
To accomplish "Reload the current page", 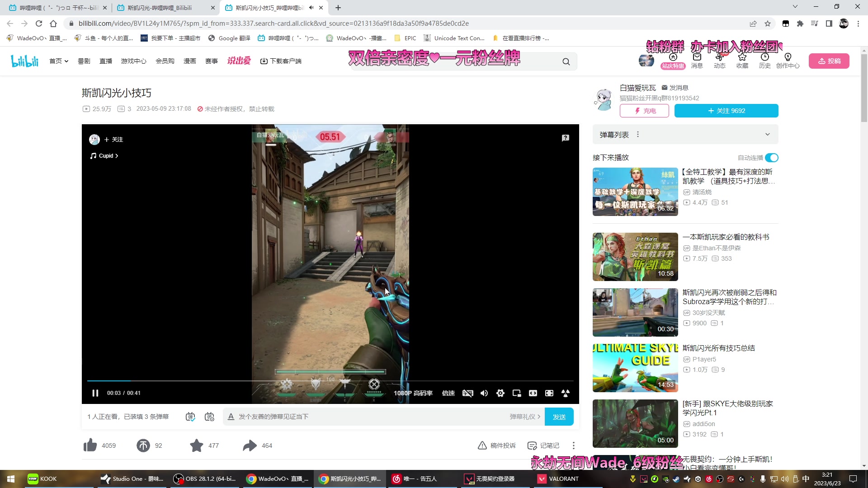I will [x=39, y=23].
